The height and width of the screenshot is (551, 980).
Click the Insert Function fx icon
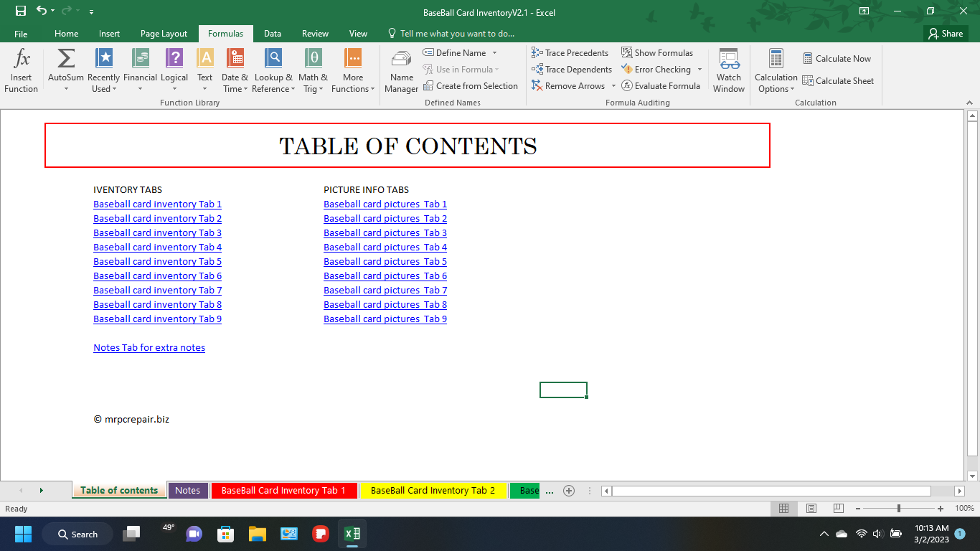pos(22,59)
